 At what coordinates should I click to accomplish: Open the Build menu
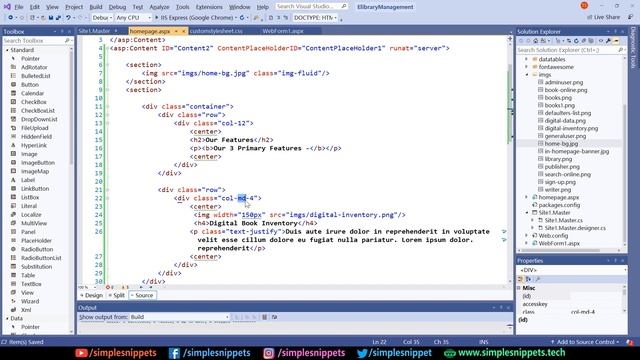pos(96,7)
